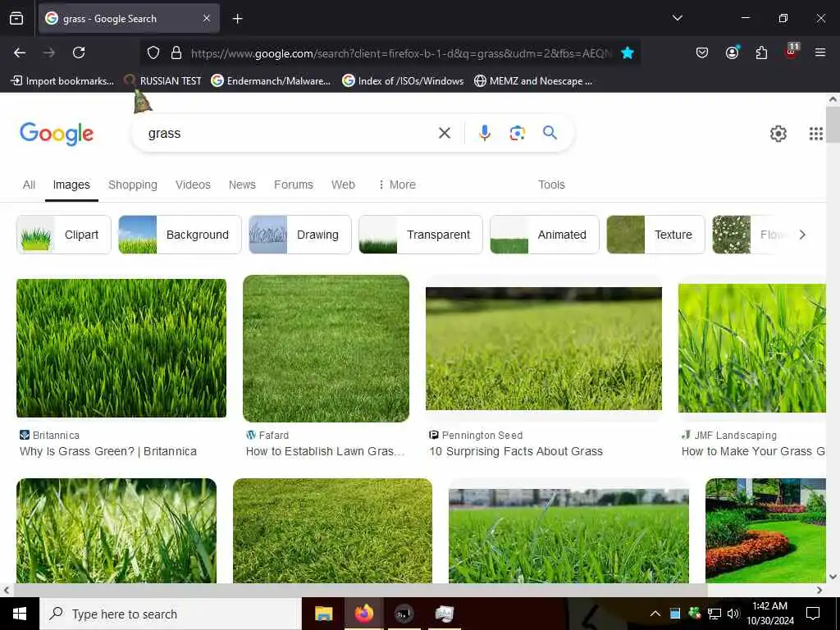This screenshot has height=630, width=840.
Task: Click the Firefox back arrow
Action: coord(20,52)
